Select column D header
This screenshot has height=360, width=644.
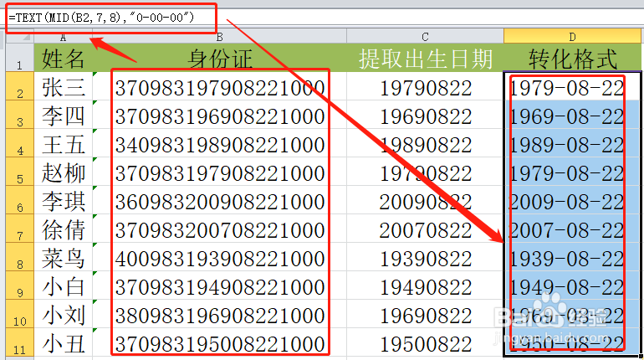coord(572,37)
